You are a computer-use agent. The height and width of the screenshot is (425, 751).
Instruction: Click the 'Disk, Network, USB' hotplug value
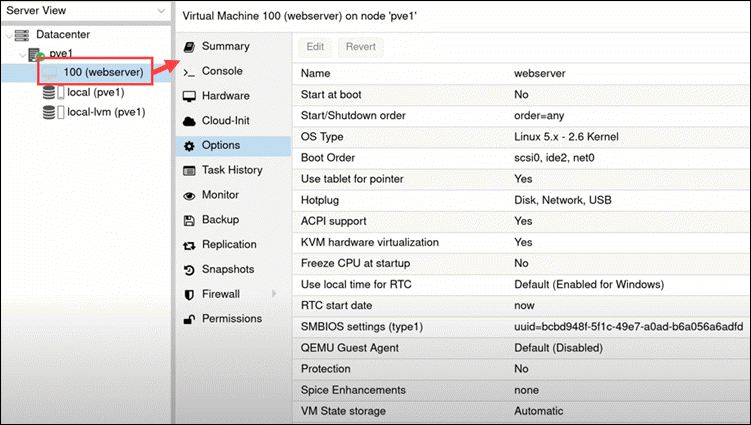(563, 200)
